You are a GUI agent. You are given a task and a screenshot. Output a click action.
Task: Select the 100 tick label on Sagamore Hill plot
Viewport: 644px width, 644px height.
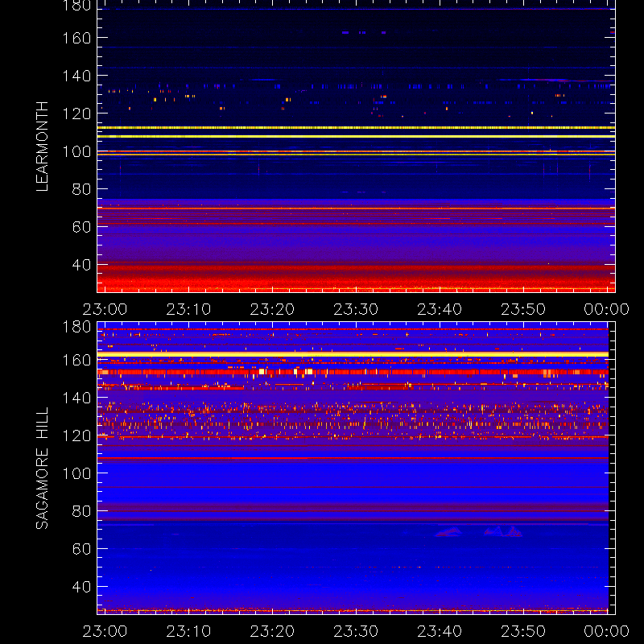point(76,473)
